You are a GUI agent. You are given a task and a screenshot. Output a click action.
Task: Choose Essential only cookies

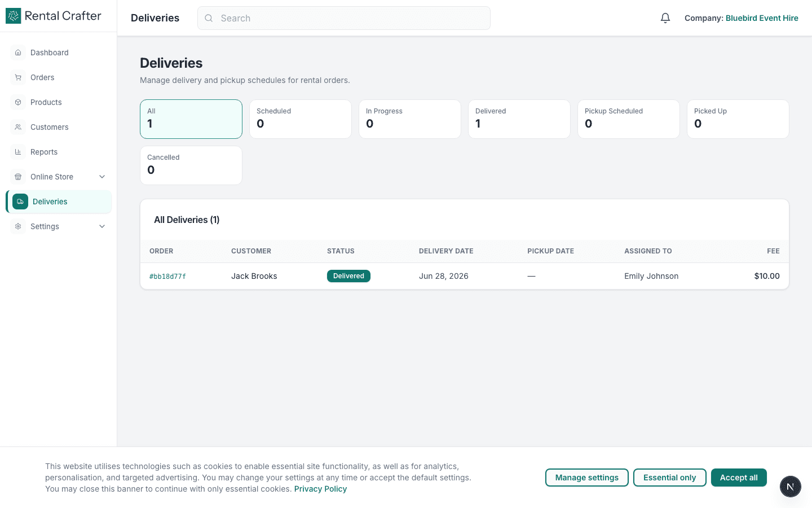point(670,478)
